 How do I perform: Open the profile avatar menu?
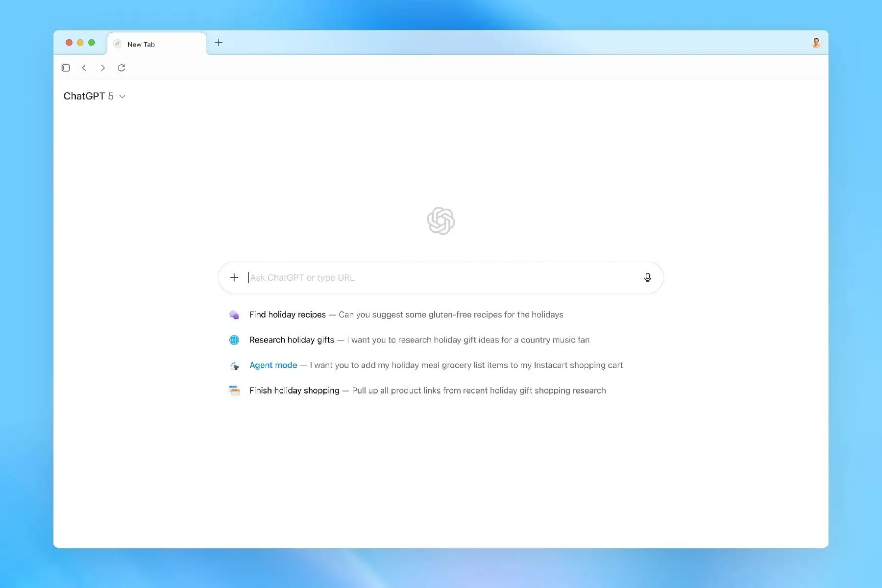[x=816, y=43]
